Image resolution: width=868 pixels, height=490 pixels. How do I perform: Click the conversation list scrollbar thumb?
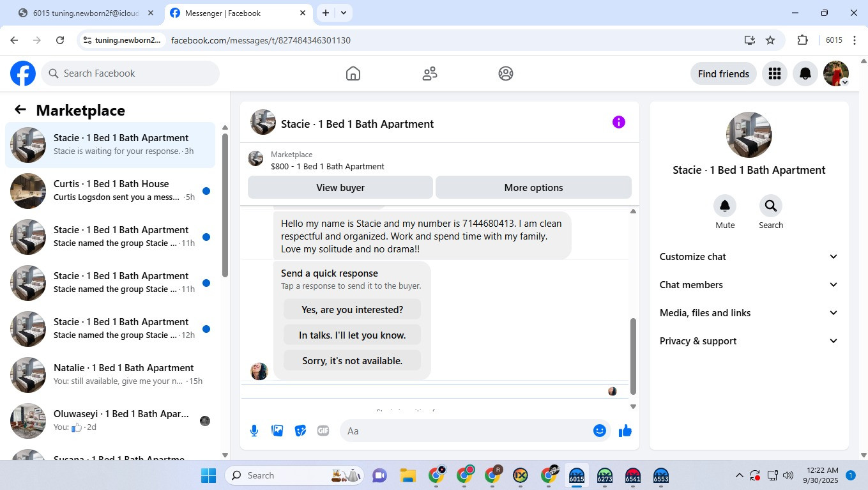[x=225, y=205]
